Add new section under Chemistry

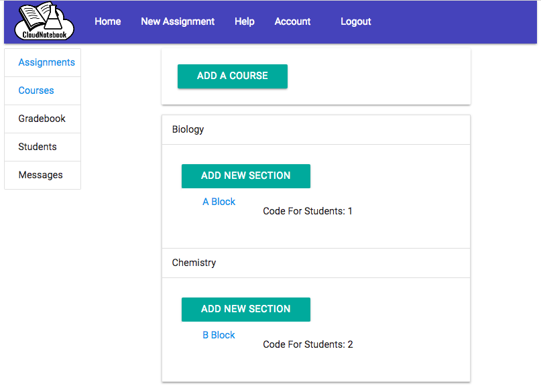tap(246, 310)
